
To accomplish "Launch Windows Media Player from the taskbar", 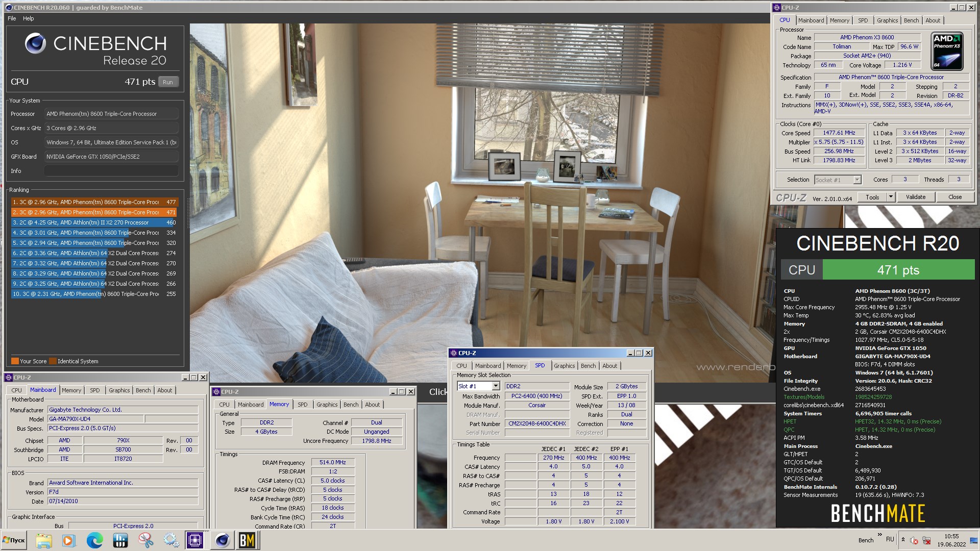I will pyautogui.click(x=69, y=540).
